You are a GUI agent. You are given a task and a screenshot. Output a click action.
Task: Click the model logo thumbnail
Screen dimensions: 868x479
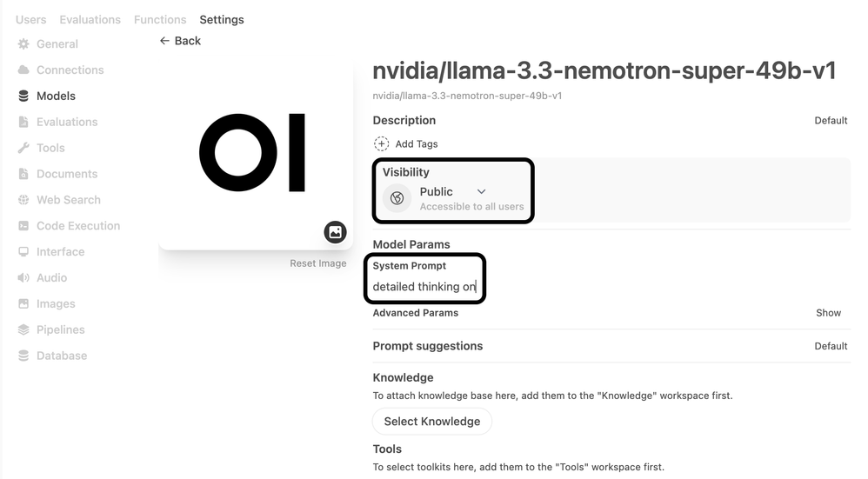(x=254, y=154)
